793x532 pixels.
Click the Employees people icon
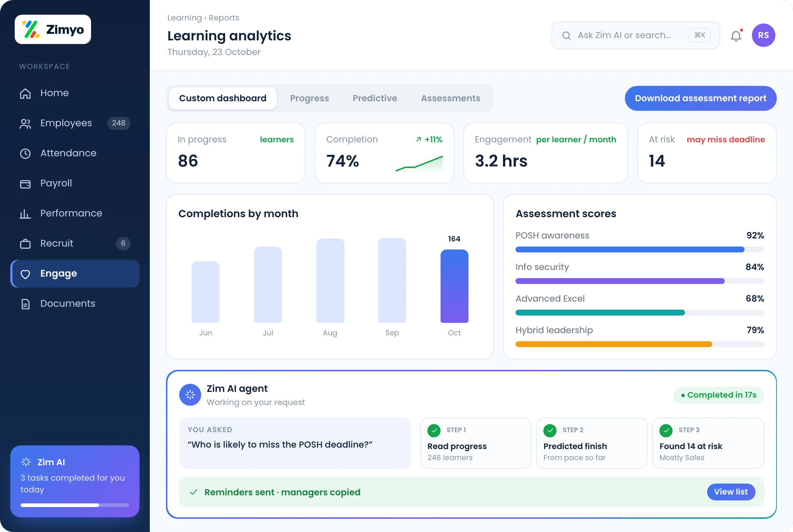point(25,123)
